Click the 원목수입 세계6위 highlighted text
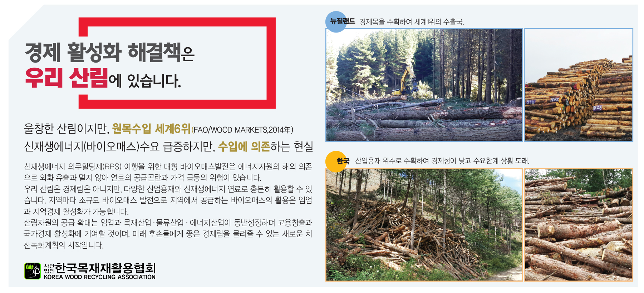The height and width of the screenshot is (293, 644). pyautogui.click(x=151, y=128)
